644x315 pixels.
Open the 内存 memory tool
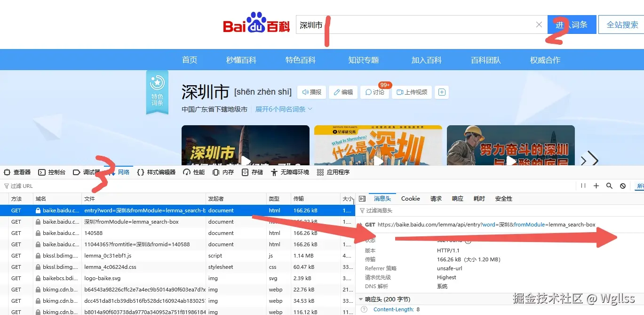pos(223,172)
